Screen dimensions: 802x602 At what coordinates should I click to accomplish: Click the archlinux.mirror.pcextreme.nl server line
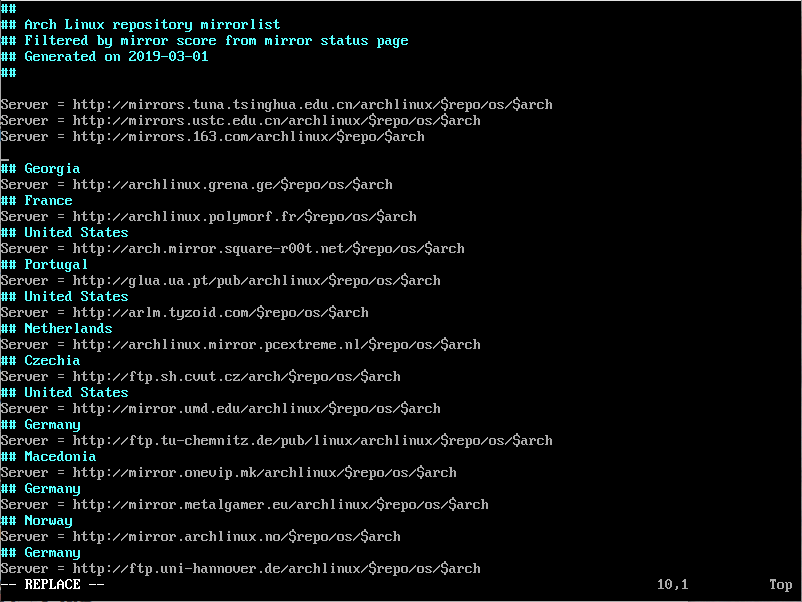point(240,345)
